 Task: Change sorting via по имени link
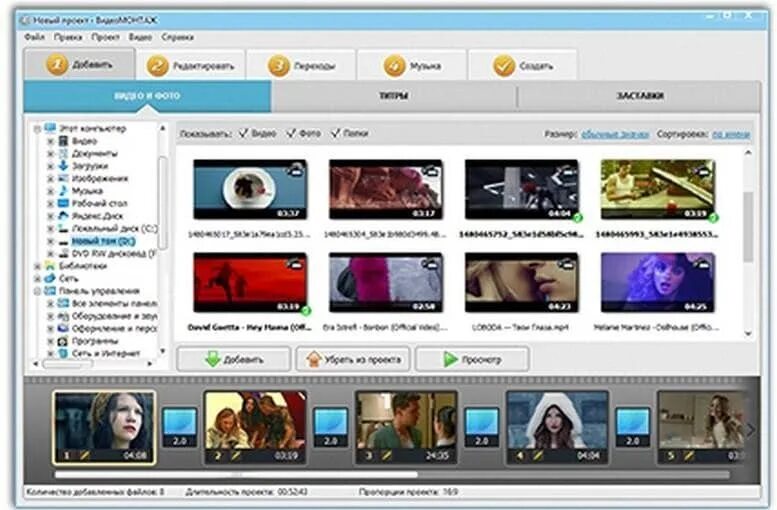click(731, 134)
